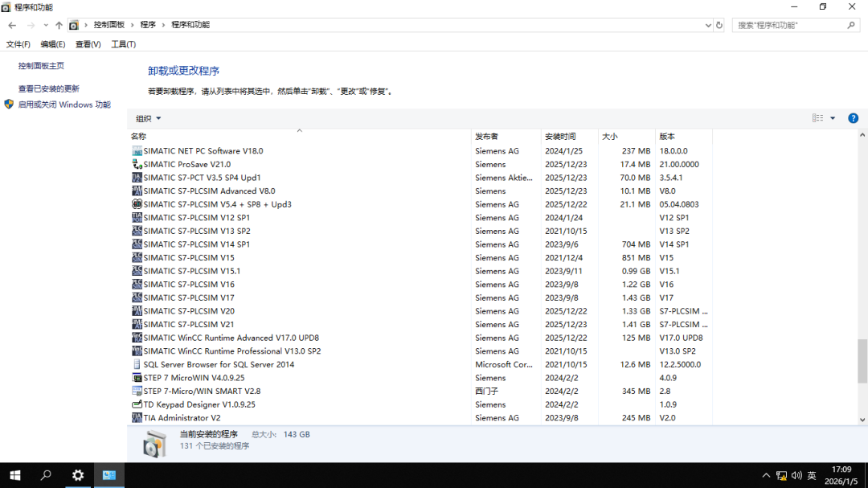
Task: Click the SQL Server Browser program icon
Action: (137, 364)
